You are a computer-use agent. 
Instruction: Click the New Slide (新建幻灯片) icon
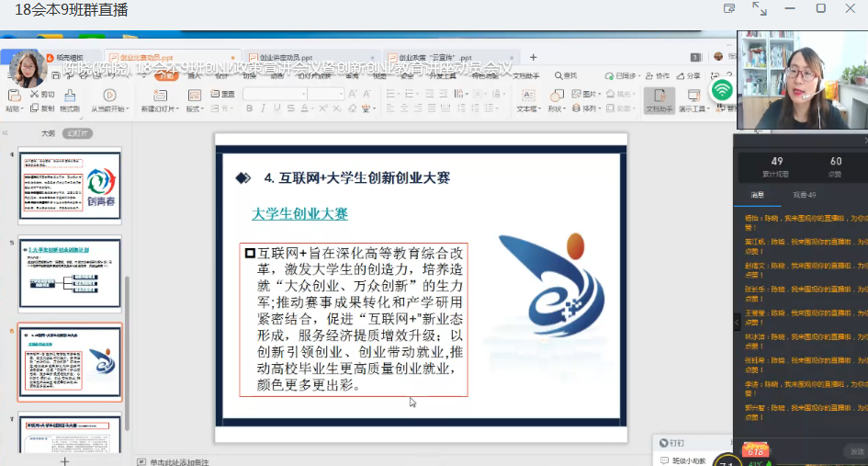click(x=160, y=96)
